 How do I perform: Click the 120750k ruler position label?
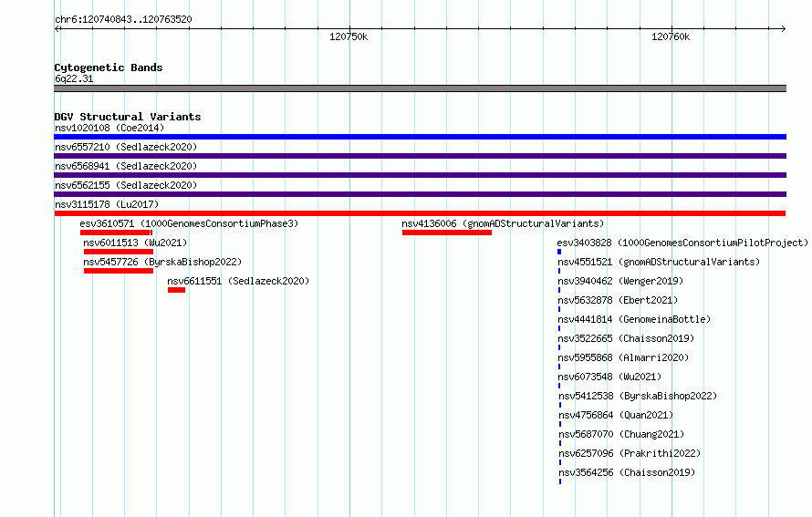349,36
